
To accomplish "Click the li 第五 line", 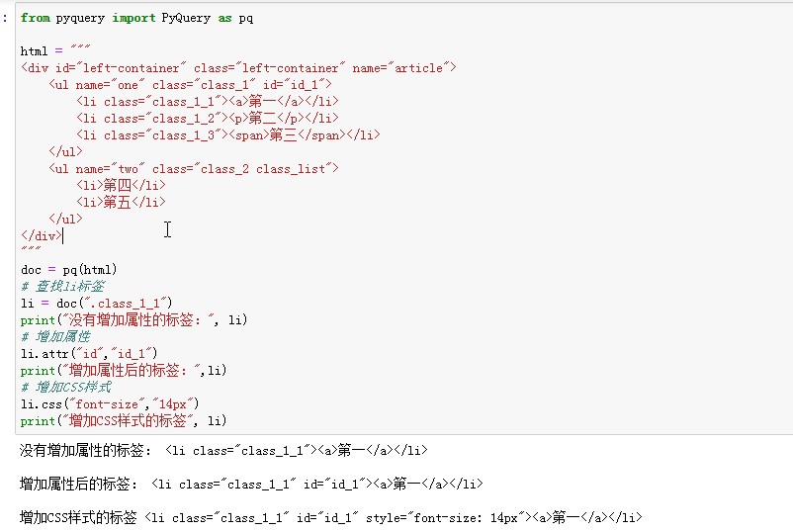I will [121, 202].
